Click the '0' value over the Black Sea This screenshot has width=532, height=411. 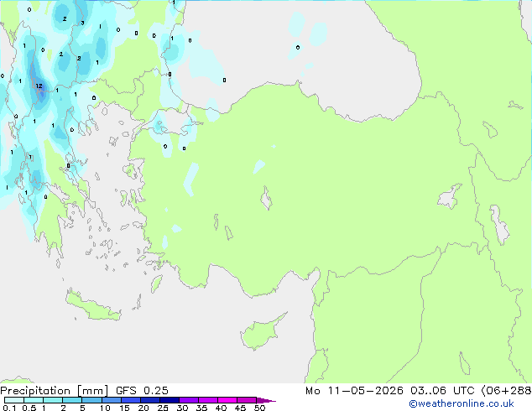pyautogui.click(x=298, y=48)
